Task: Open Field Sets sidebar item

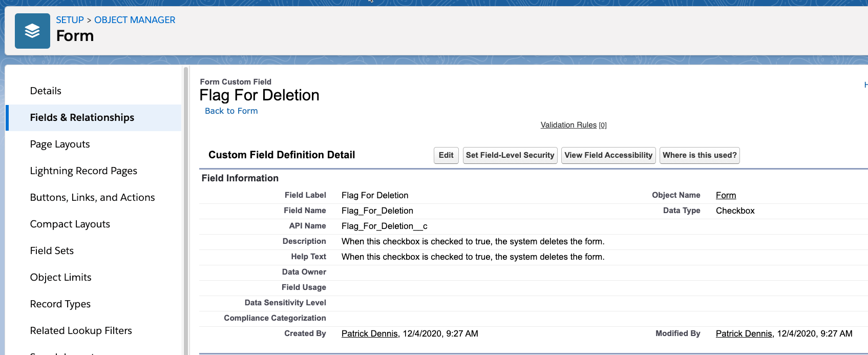Action: 52,250
